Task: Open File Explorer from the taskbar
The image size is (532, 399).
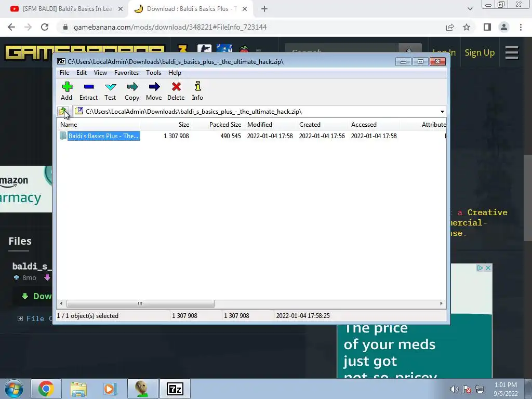Action: click(x=78, y=389)
